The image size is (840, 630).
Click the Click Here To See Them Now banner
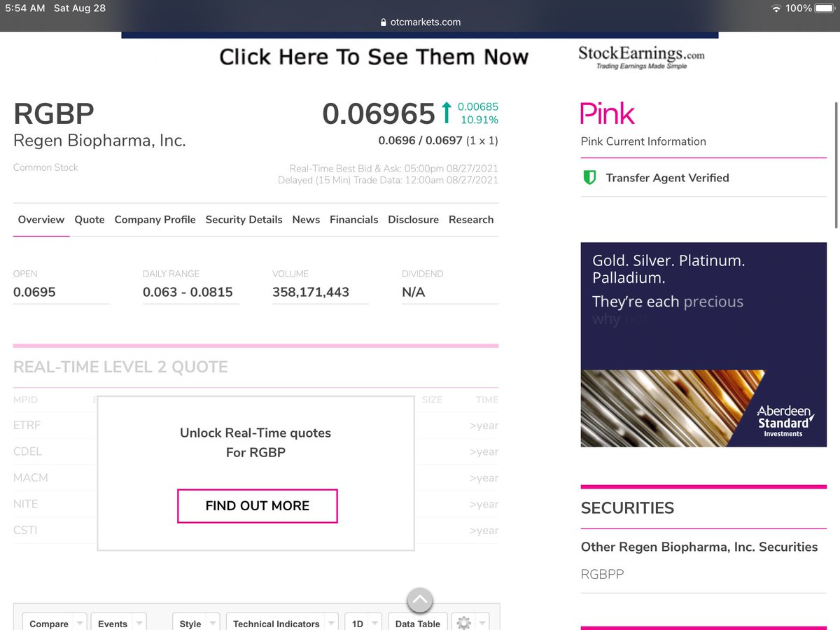pos(374,57)
